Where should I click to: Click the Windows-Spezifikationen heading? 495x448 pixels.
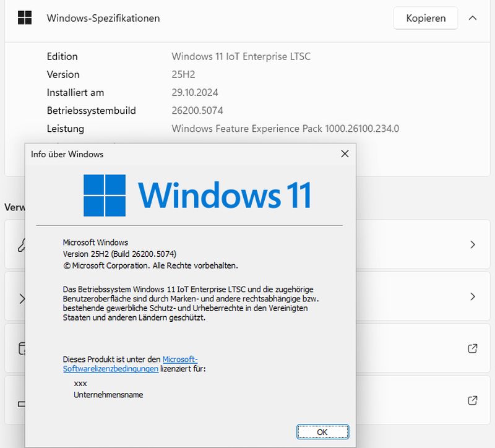[103, 19]
